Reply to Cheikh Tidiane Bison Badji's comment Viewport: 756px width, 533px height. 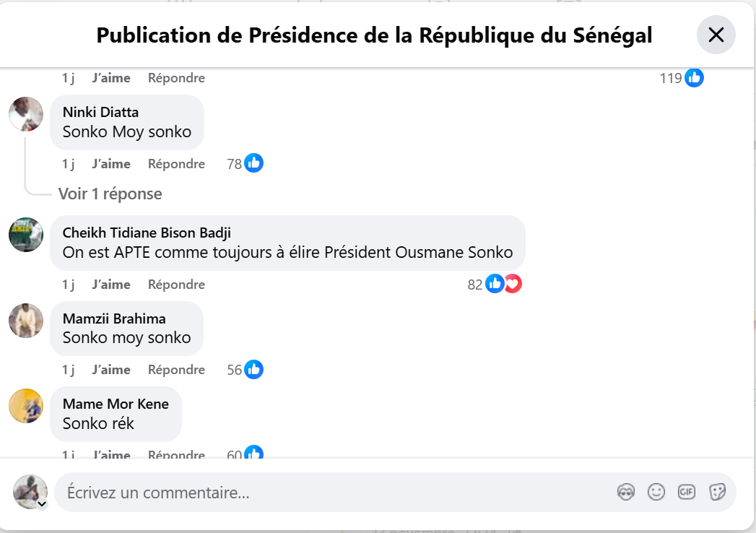[x=176, y=285]
